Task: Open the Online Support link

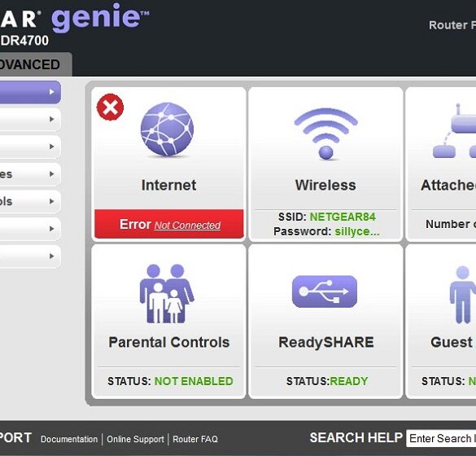Action: tap(135, 439)
